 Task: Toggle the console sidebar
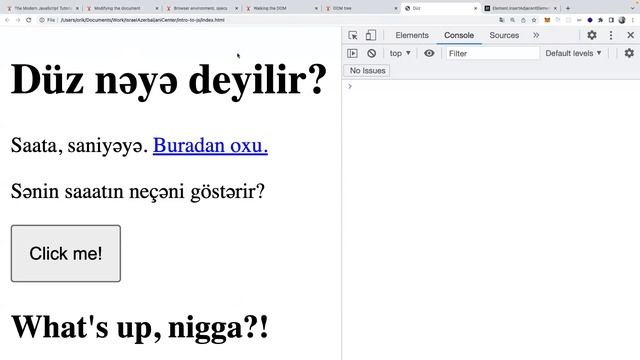click(352, 53)
